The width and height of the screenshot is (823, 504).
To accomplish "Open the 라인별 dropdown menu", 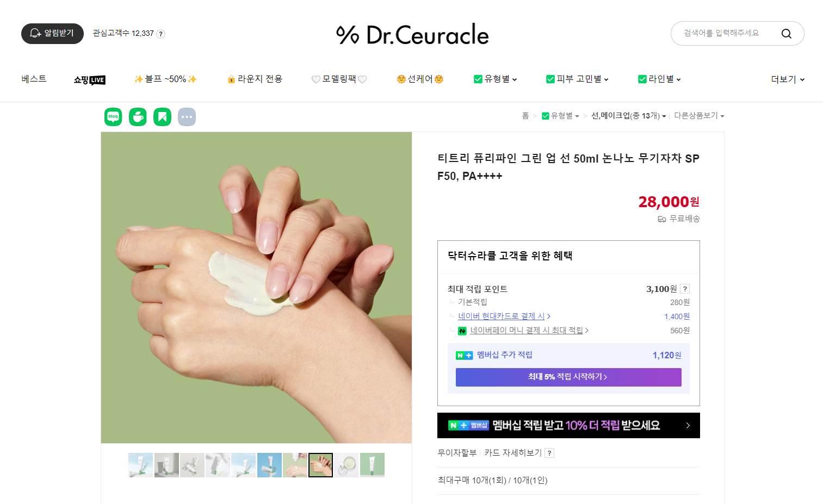I will click(659, 79).
